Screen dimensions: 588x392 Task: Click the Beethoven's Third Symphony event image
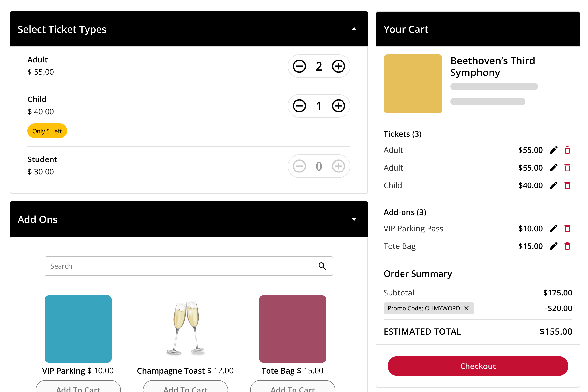[x=413, y=84]
